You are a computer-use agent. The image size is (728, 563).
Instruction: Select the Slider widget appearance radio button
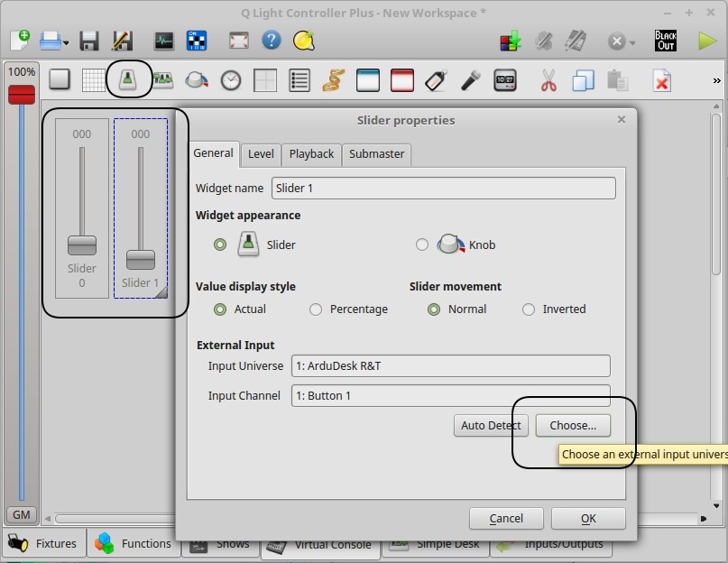point(221,244)
